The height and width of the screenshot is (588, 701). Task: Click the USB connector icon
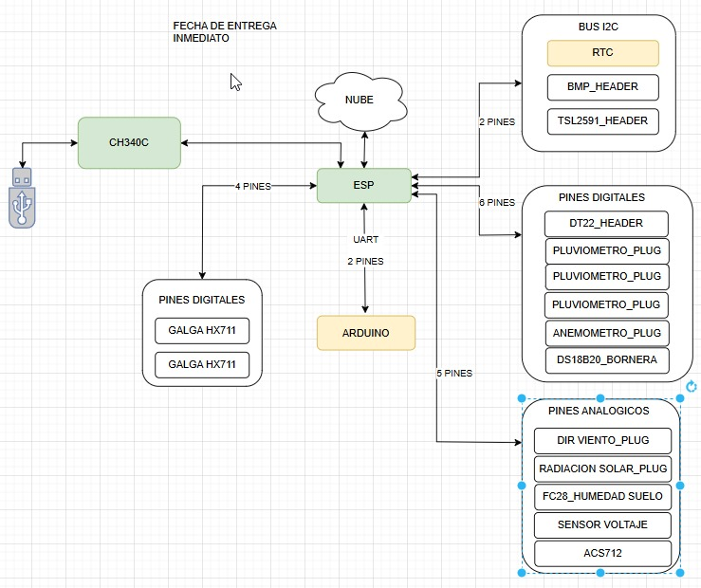pyautogui.click(x=26, y=196)
